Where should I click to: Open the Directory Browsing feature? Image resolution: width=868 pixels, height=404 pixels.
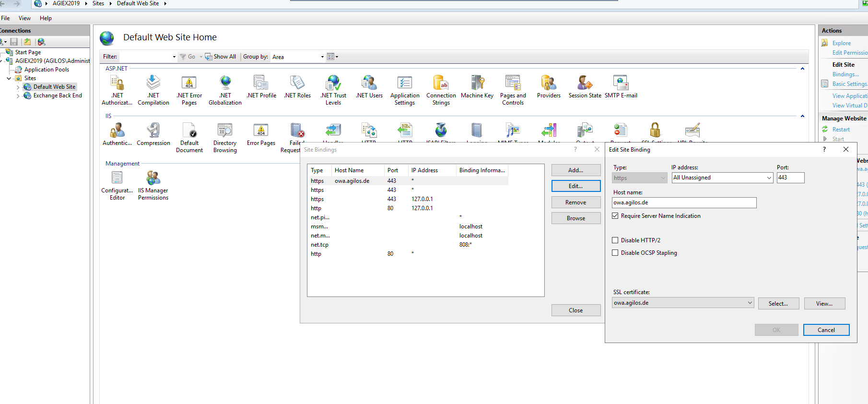(x=225, y=137)
